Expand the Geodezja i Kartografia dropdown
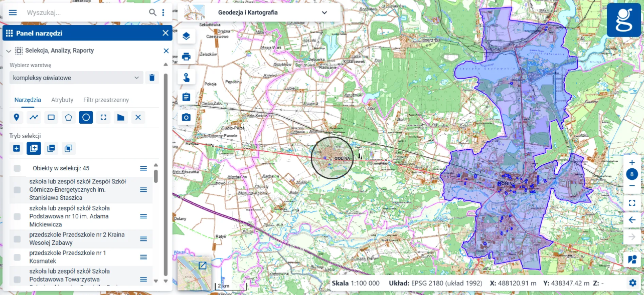Viewport: 644px width, 295px height. click(x=324, y=13)
